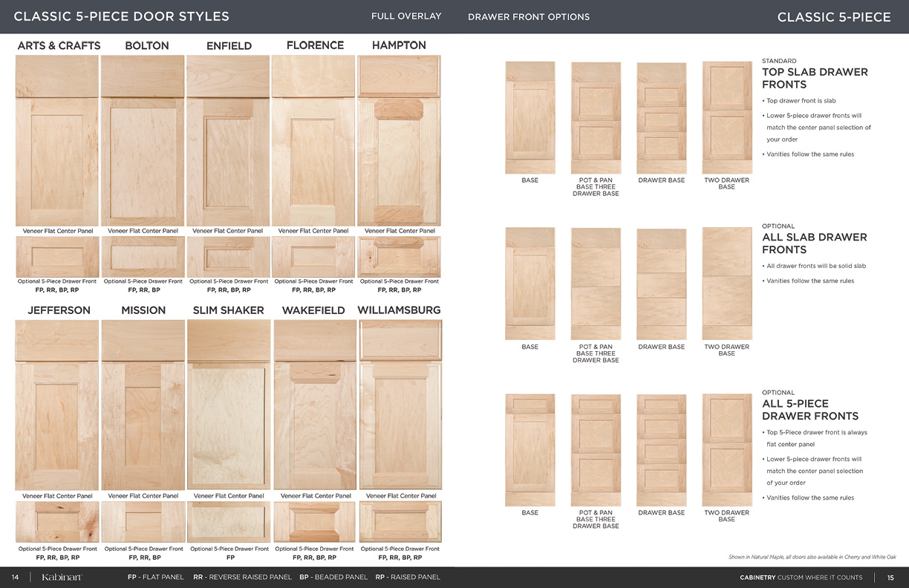Open the Drawer Front Options header label

[x=529, y=17]
